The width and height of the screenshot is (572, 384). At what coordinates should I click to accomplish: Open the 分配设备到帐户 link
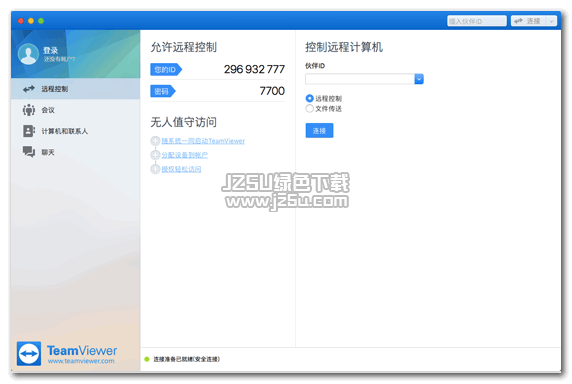coord(185,155)
